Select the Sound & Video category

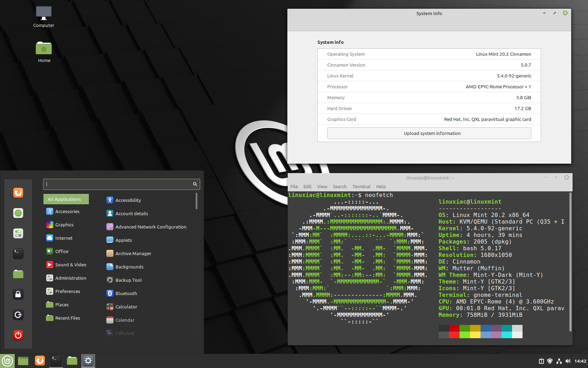66,265
